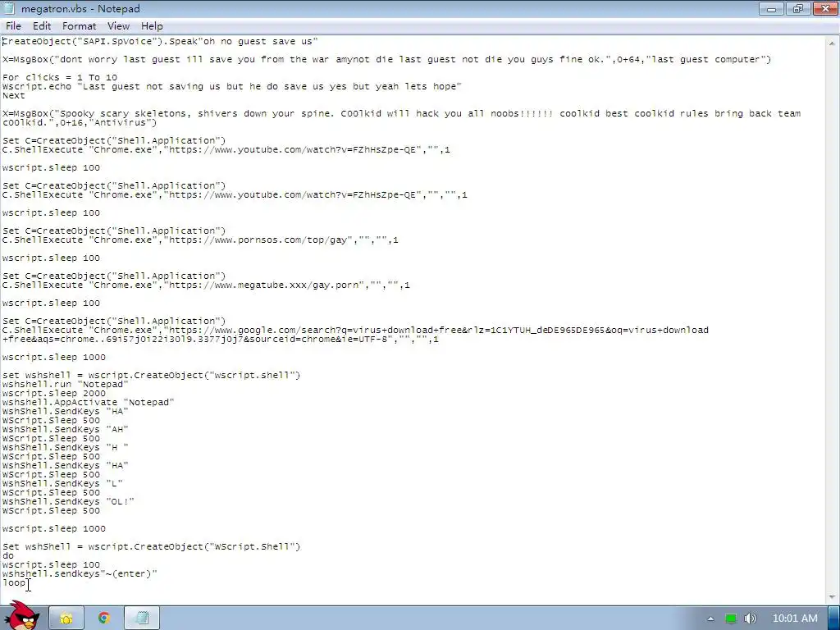Click the SendKeys "L" line
The image size is (840, 630).
pyautogui.click(x=62, y=483)
